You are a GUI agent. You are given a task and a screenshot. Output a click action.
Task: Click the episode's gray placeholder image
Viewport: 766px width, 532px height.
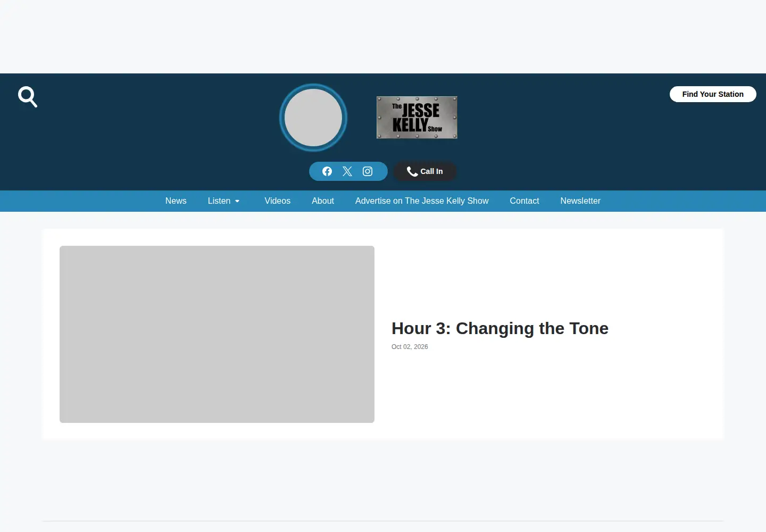(x=217, y=334)
